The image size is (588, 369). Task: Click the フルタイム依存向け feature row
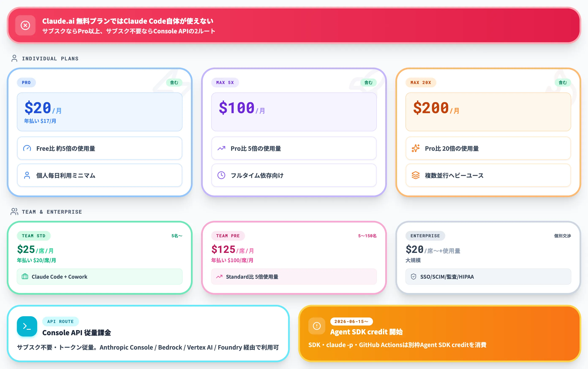pos(294,175)
